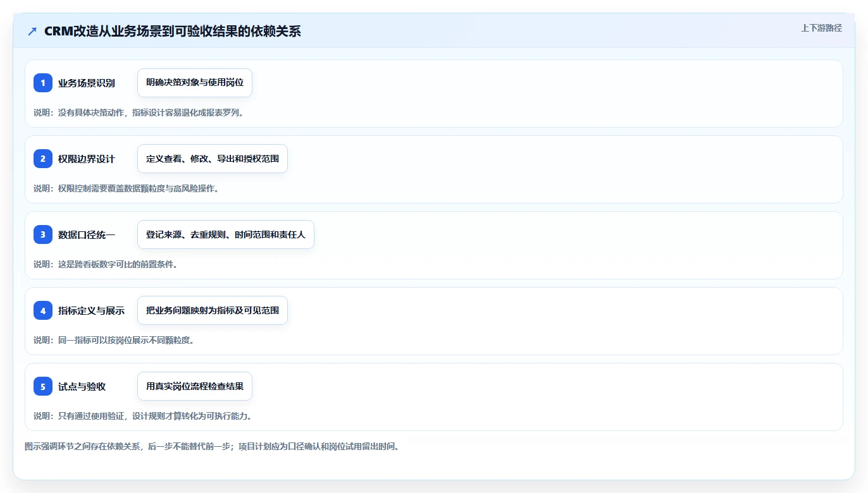Click the step 1 number badge
Viewport: 868px width, 493px height.
[43, 83]
